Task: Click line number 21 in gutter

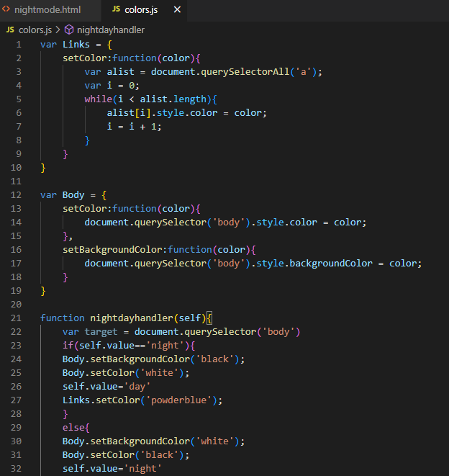Action: 16,318
